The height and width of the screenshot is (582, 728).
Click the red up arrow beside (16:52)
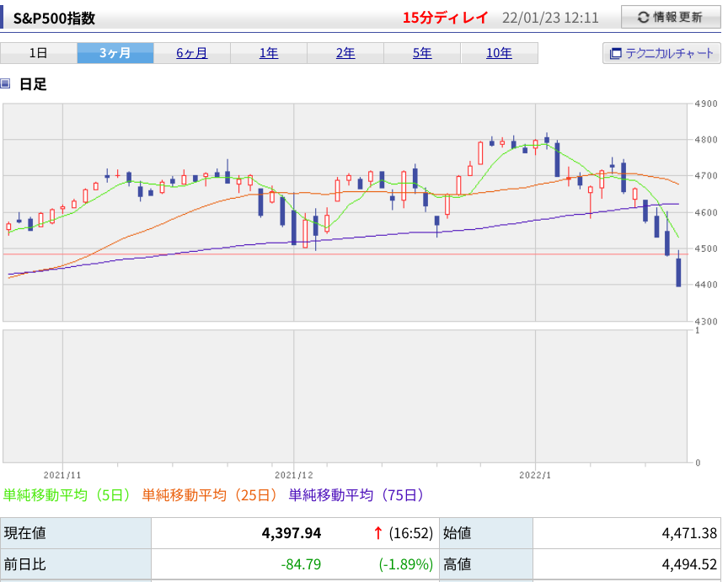[378, 533]
